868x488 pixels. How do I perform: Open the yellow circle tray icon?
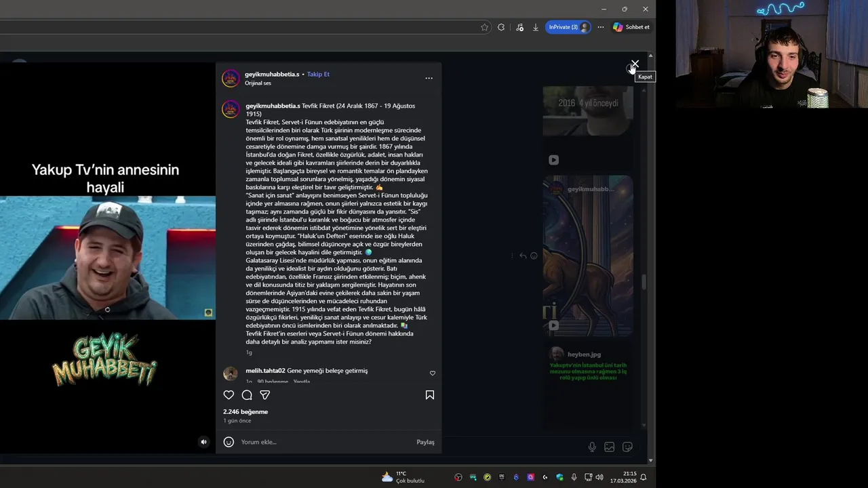[488, 477]
